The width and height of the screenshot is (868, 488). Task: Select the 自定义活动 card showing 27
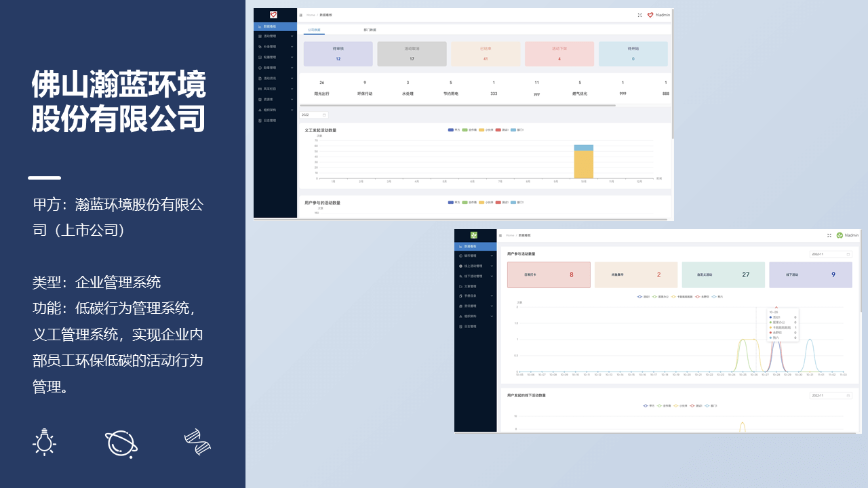[724, 274]
